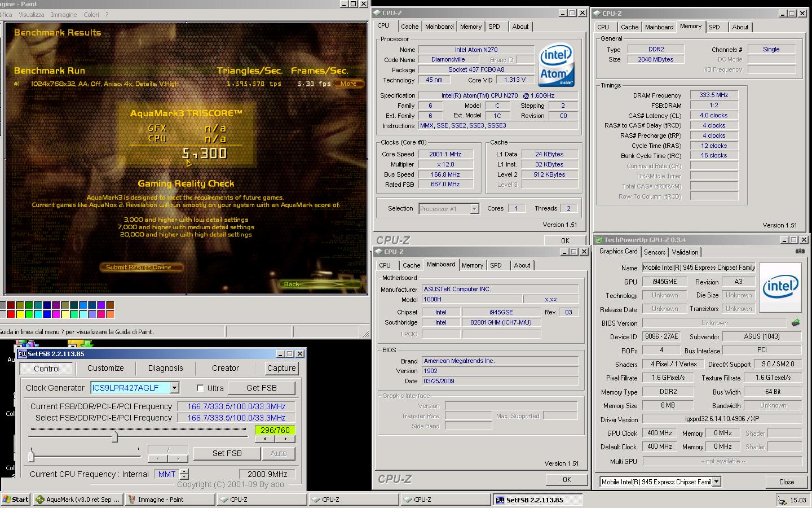Open the Colori menu in Paint

coord(91,15)
